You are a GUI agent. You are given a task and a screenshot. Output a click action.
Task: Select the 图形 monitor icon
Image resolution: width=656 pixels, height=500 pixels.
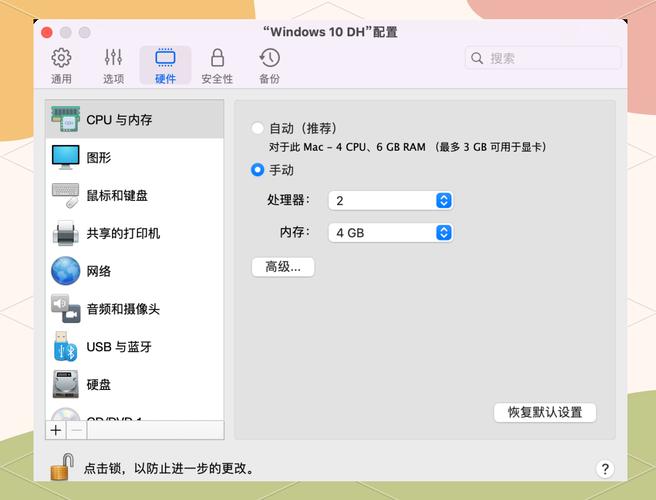click(x=66, y=157)
